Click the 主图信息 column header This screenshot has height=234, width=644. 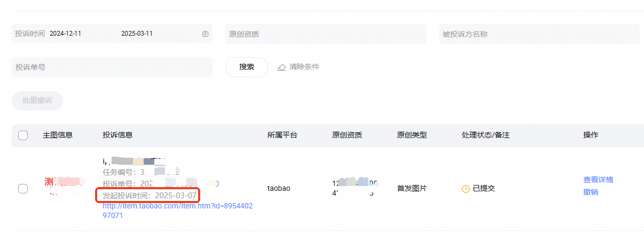pos(58,135)
